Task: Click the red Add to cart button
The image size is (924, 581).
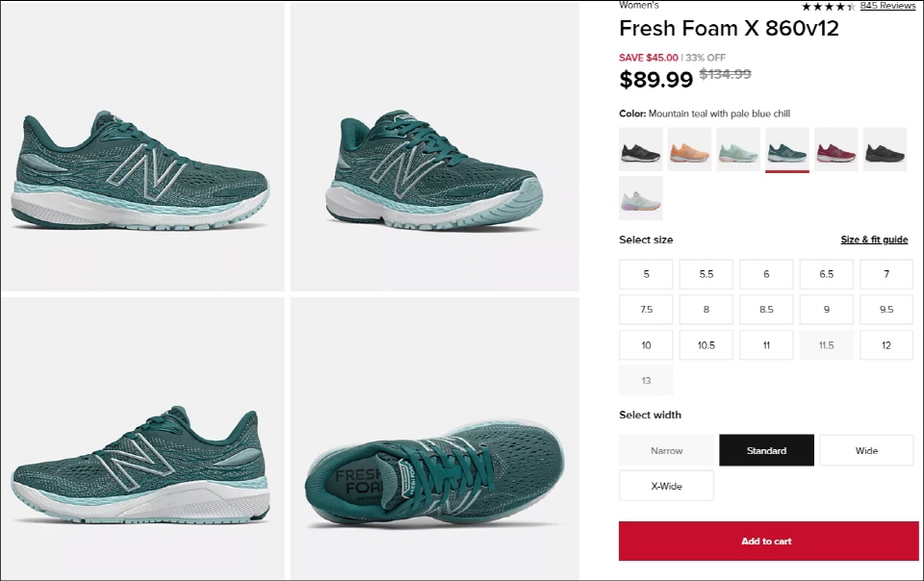Action: [766, 541]
